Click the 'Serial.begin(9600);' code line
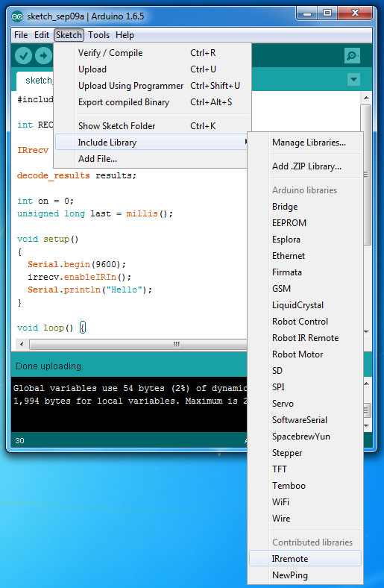 pos(77,264)
